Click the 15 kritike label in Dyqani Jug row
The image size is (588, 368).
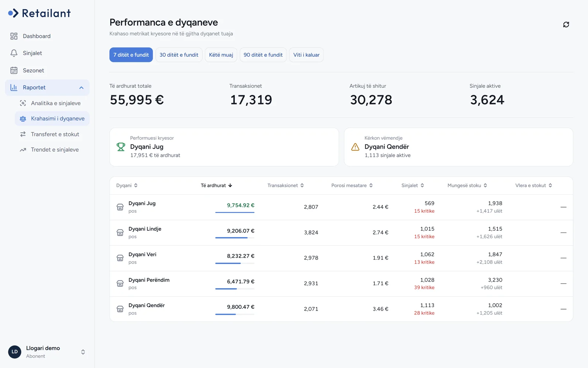coord(424,211)
